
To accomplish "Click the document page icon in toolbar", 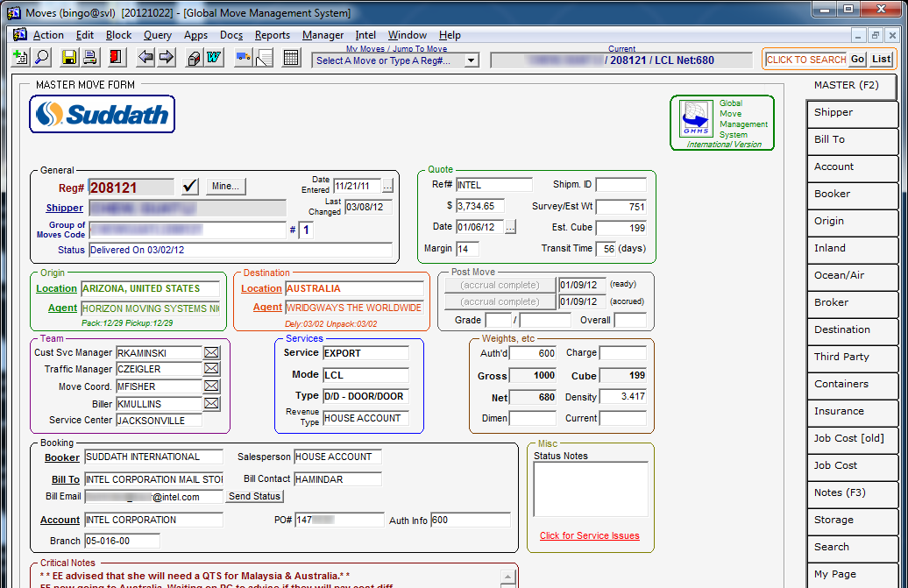I will [264, 57].
